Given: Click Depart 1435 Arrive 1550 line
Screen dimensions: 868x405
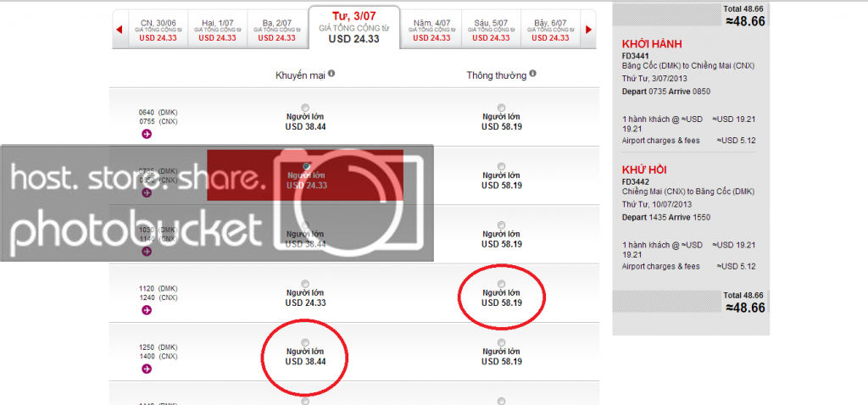Looking at the screenshot, I should 666,217.
